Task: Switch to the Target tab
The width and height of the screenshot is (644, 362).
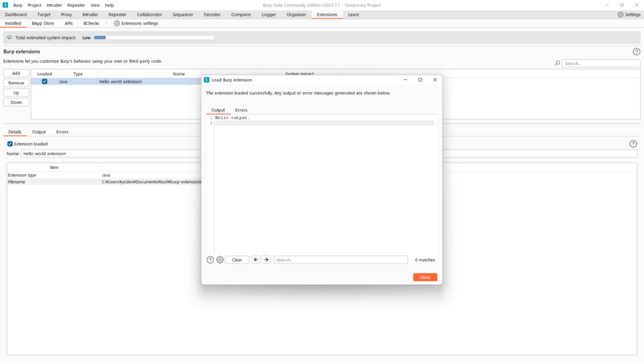Action: tap(44, 15)
